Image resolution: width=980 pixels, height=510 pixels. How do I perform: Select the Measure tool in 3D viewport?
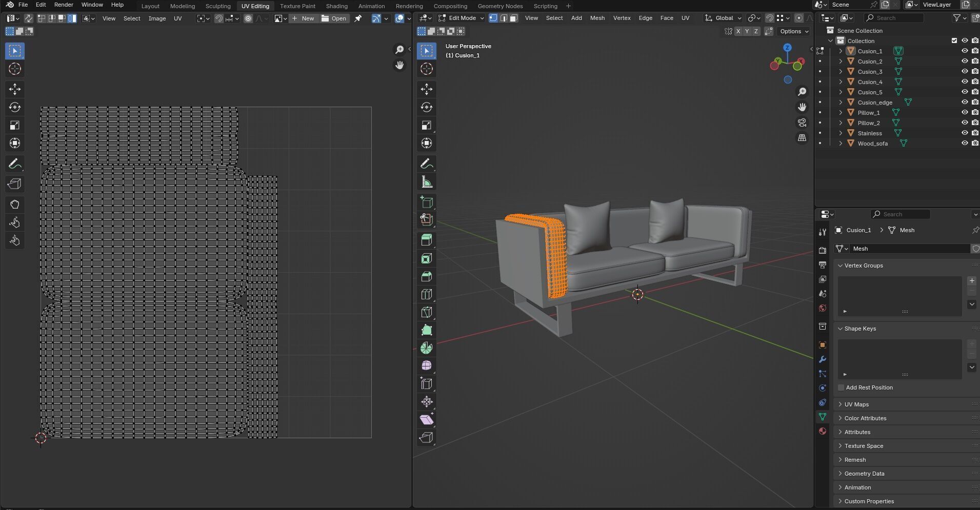click(426, 182)
